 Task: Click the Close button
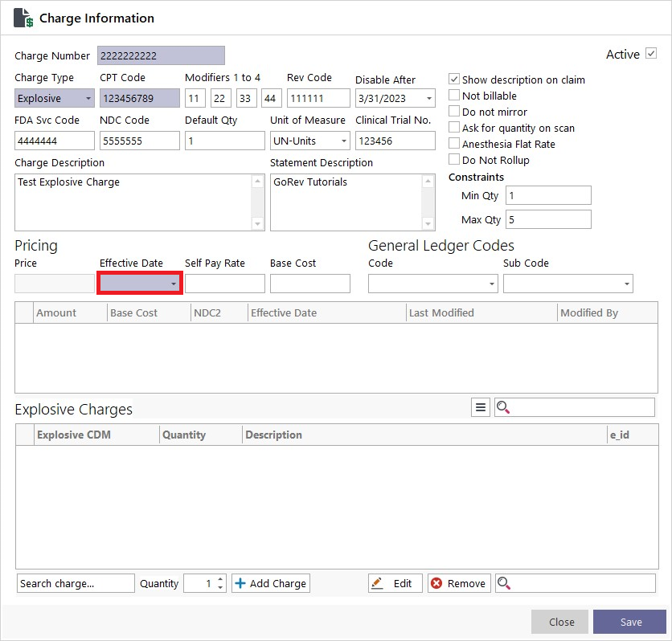[x=559, y=622]
